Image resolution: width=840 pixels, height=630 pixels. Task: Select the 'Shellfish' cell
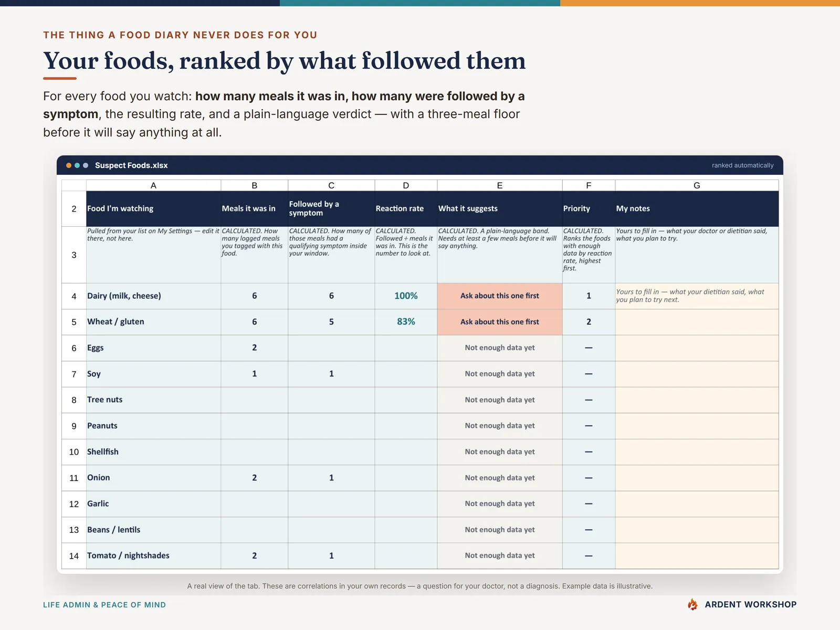[x=153, y=452]
